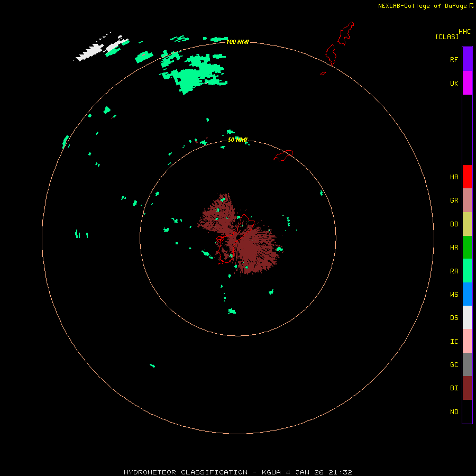Click the brown biological echo near radar center
This screenshot has width=476, height=476.
pos(240,235)
